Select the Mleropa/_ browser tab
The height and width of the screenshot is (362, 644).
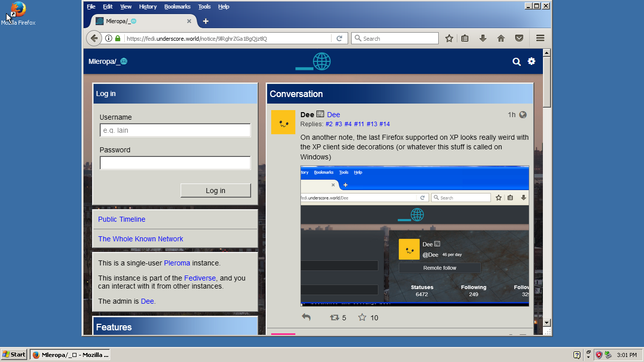click(x=143, y=21)
